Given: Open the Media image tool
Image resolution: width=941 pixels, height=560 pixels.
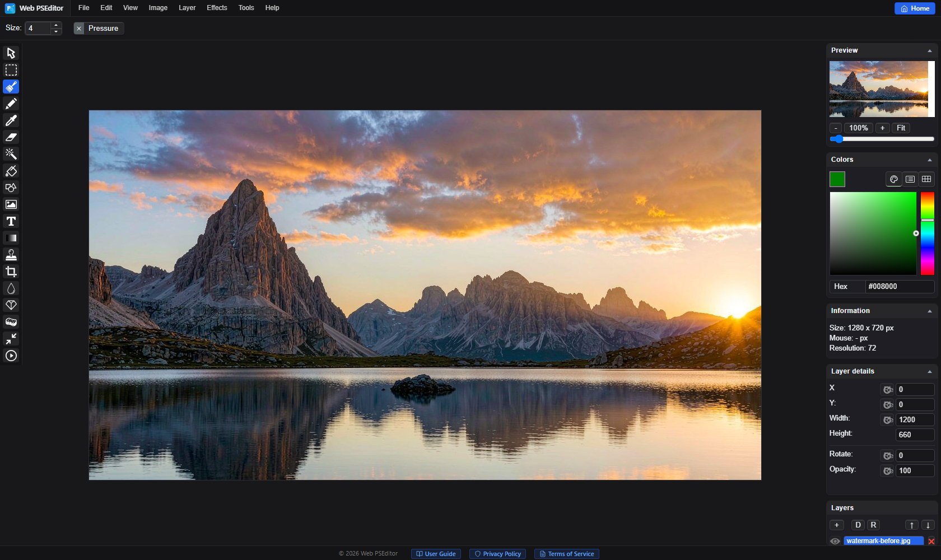Looking at the screenshot, I should pyautogui.click(x=11, y=204).
